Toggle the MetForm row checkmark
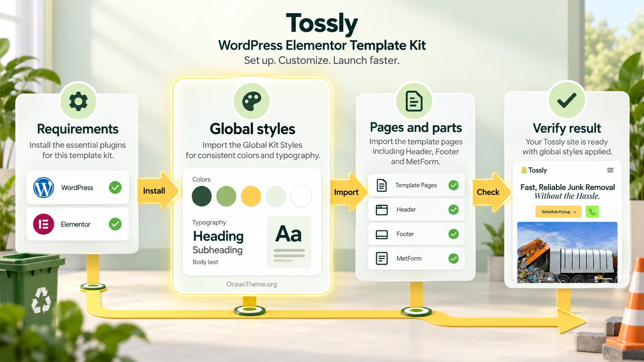644x362 pixels. (454, 259)
